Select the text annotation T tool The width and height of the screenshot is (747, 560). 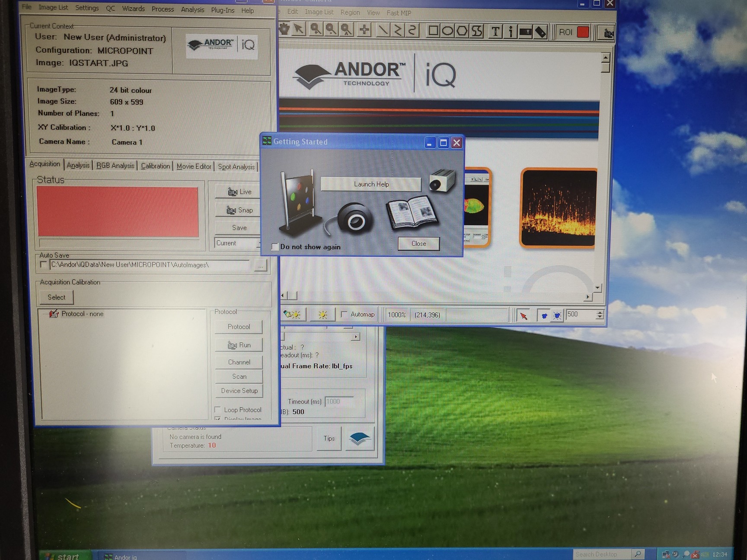[495, 31]
